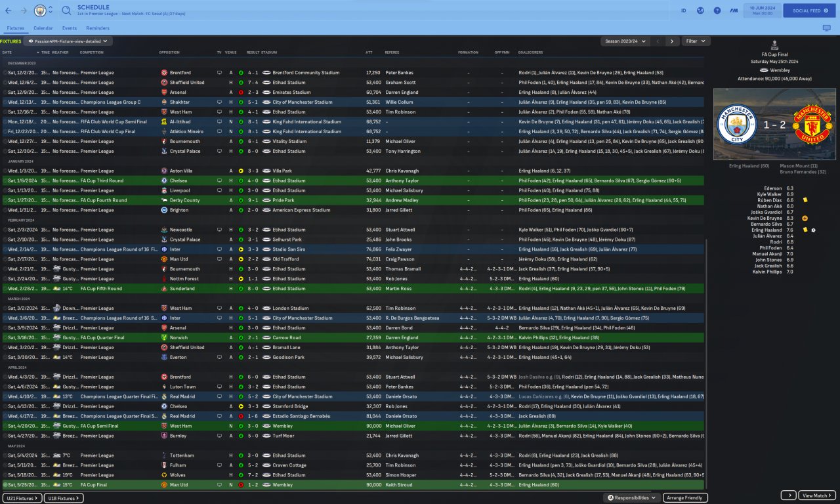Click the TV icon in the Liverpool row
The width and height of the screenshot is (840, 504).
220,190
